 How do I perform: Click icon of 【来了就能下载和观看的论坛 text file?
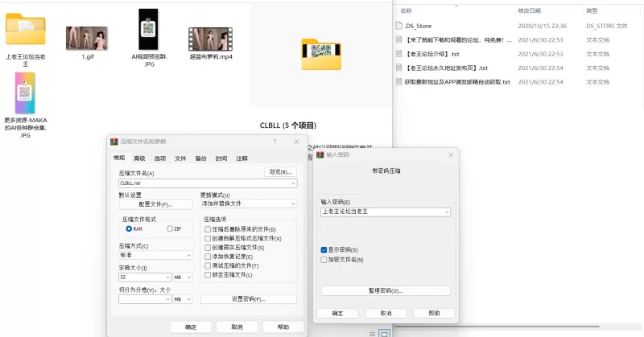pos(398,40)
